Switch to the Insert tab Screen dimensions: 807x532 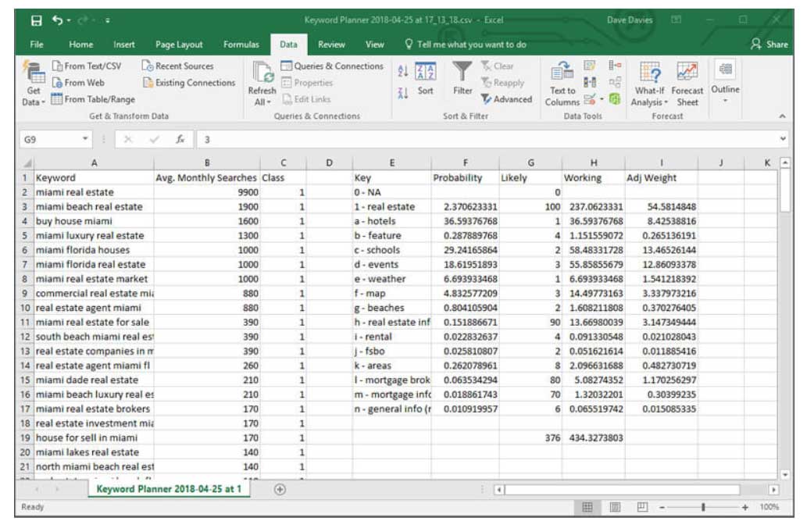(124, 45)
